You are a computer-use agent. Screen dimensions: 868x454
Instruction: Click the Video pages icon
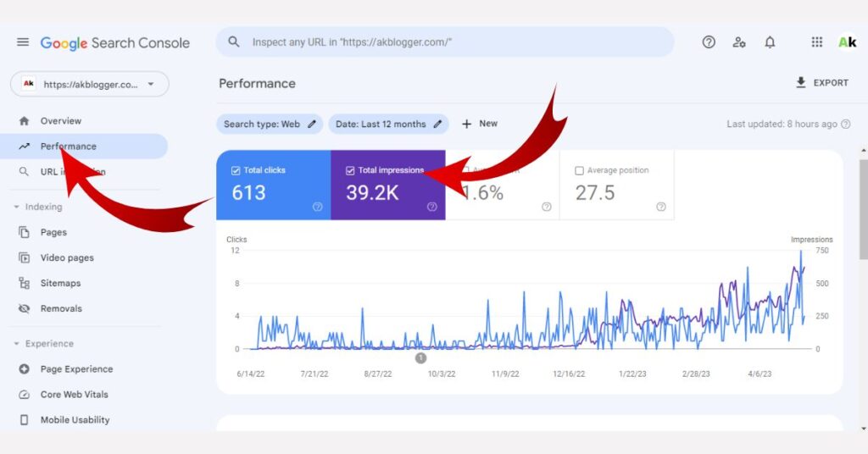coord(24,257)
